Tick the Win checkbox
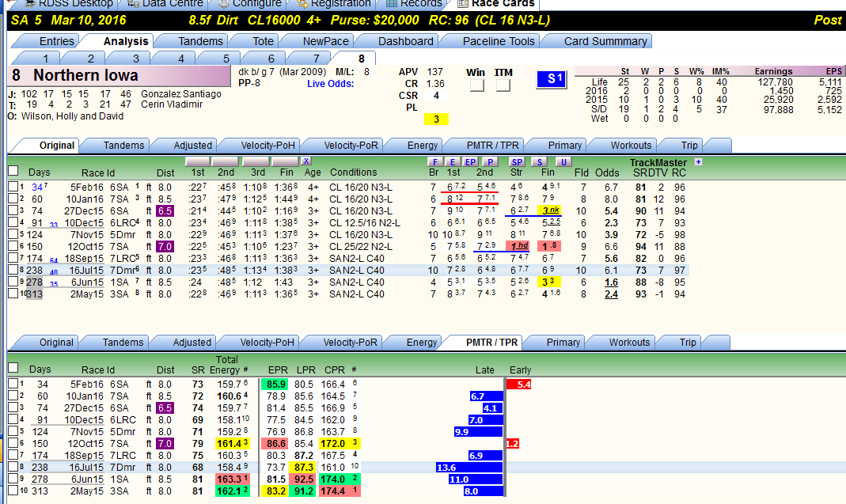Viewport: 846px width, 504px height. click(x=477, y=85)
